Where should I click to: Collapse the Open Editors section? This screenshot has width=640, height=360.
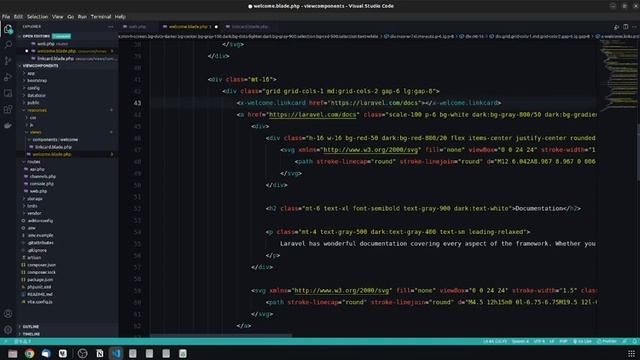pos(36,36)
